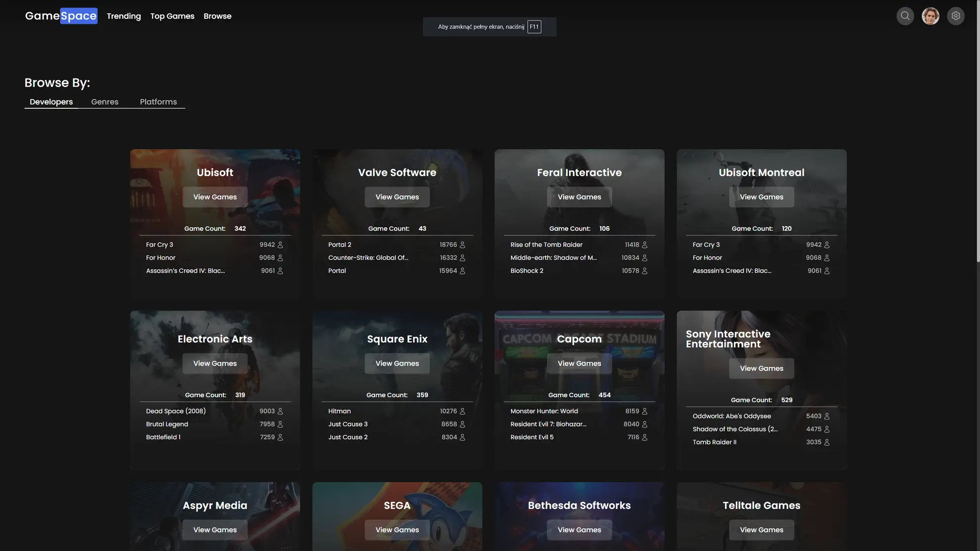
Task: Open Far Cry 3 in Ubisoft Montreal card
Action: click(706, 245)
